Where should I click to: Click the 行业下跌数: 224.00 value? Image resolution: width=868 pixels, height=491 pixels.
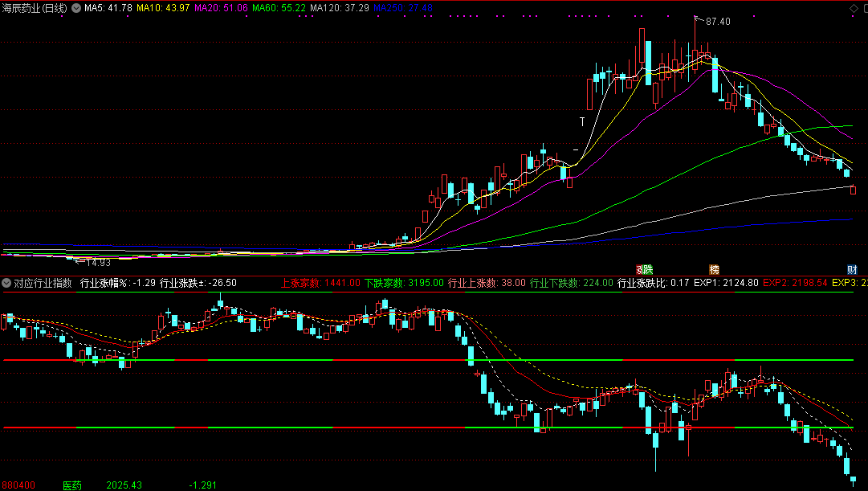tap(571, 283)
